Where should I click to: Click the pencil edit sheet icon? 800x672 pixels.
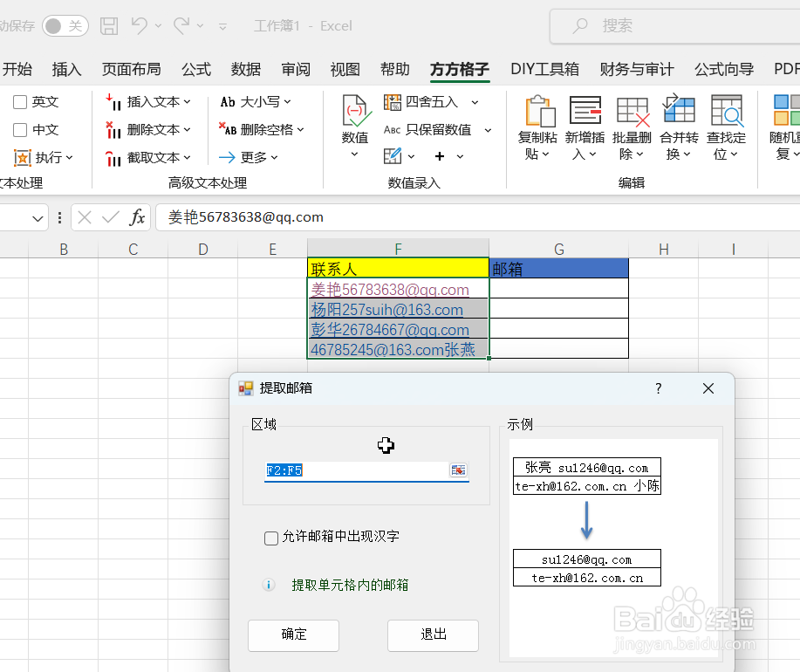click(x=393, y=155)
